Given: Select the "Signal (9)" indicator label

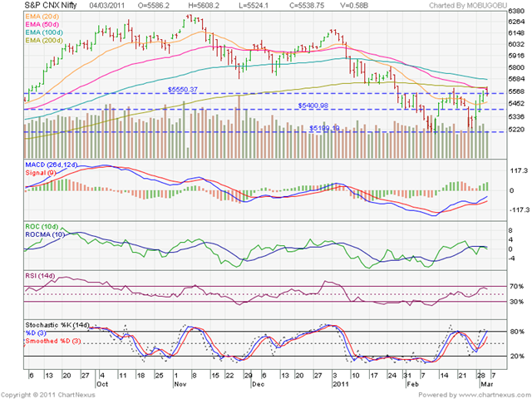Looking at the screenshot, I should click(41, 173).
